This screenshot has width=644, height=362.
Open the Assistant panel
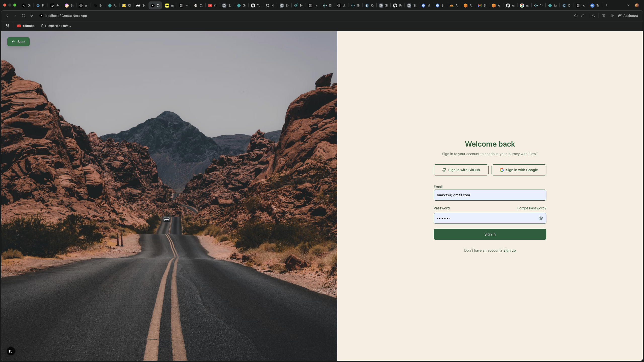[x=628, y=16]
